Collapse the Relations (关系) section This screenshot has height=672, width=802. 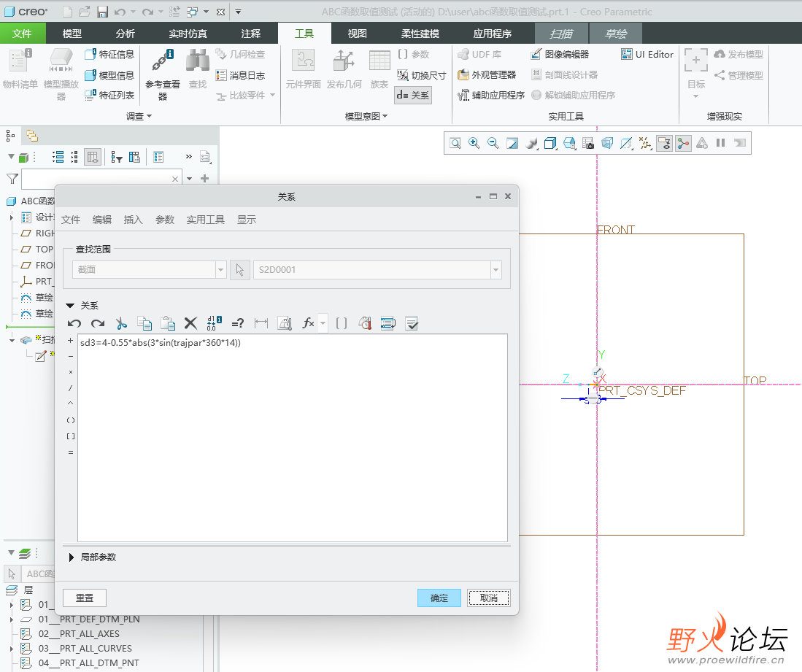pyautogui.click(x=71, y=305)
